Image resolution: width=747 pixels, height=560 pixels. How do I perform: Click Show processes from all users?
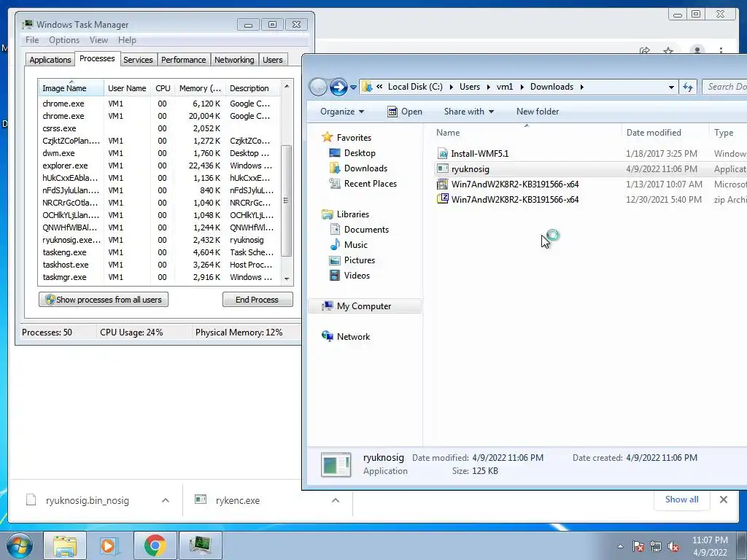(x=104, y=300)
